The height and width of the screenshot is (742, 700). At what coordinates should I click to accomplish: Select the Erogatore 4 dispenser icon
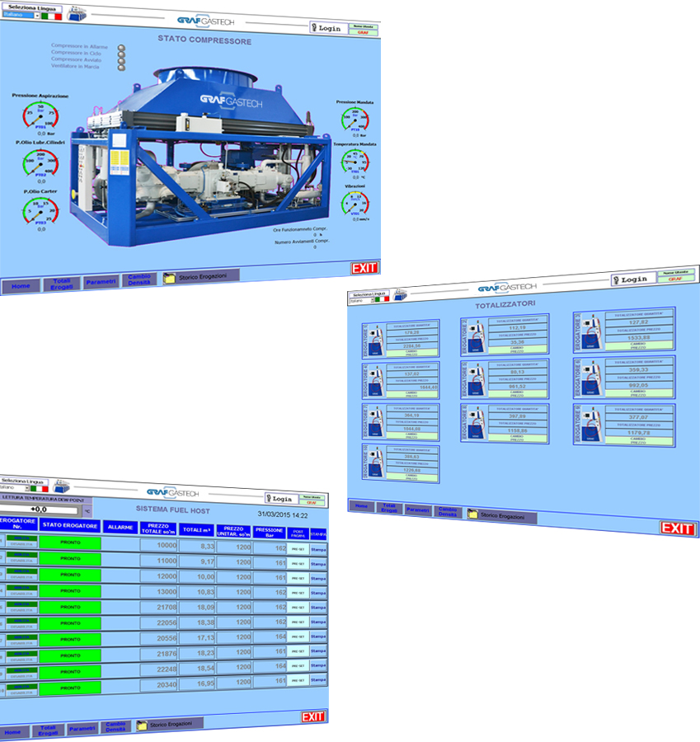[x=376, y=381]
